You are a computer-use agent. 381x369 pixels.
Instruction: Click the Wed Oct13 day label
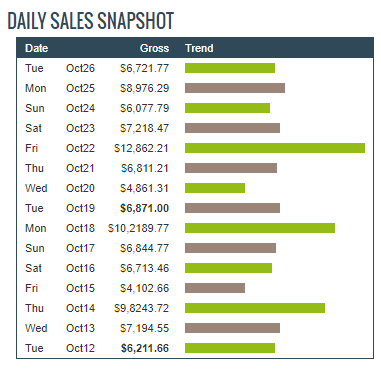(x=36, y=328)
